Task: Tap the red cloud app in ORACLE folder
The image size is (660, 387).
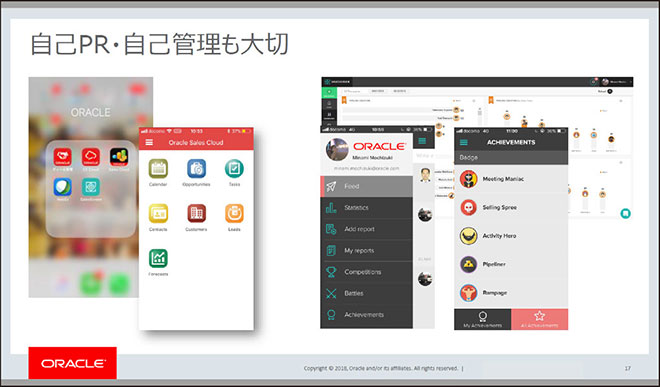Action: point(91,157)
